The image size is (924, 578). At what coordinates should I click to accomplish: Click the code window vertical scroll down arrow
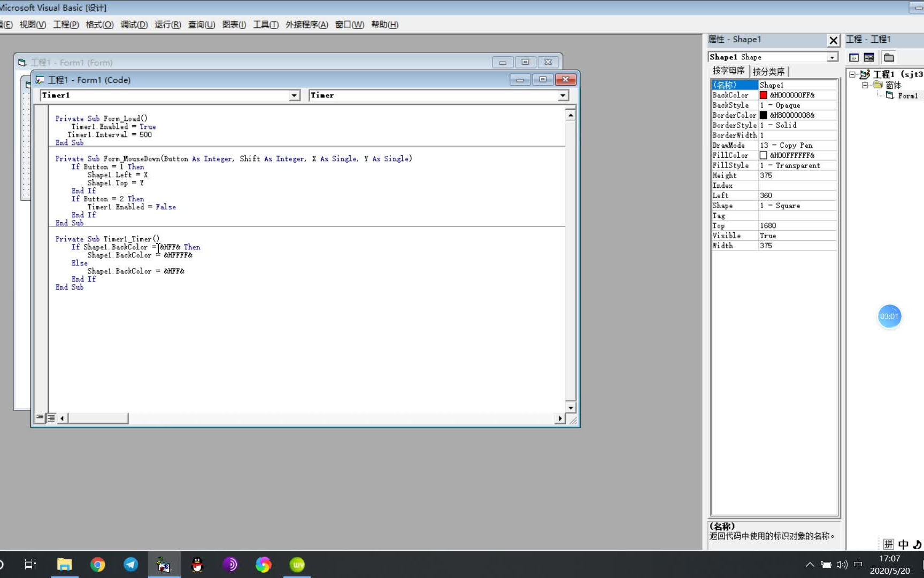click(571, 407)
